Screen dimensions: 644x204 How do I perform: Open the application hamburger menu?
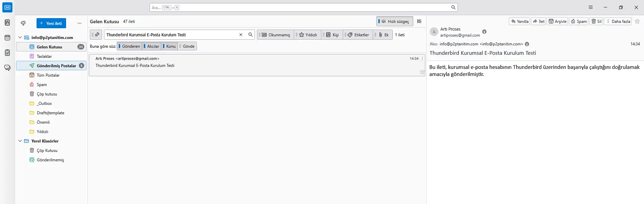[x=591, y=7]
